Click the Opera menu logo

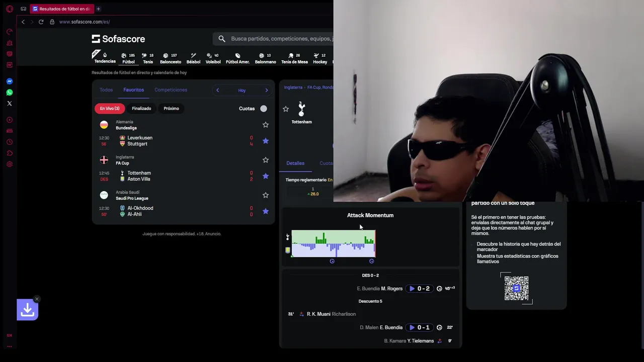(9, 9)
